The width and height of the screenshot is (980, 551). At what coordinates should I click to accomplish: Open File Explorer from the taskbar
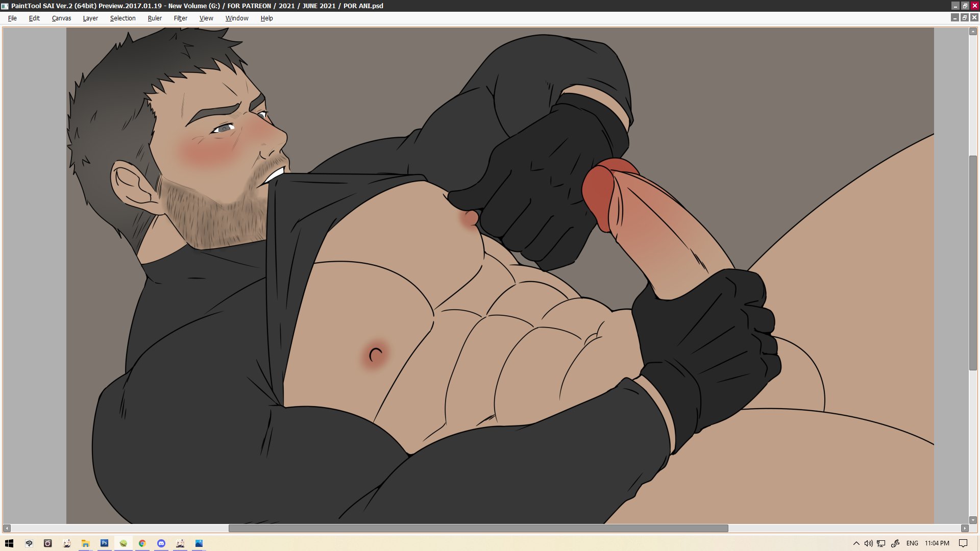pyautogui.click(x=85, y=543)
